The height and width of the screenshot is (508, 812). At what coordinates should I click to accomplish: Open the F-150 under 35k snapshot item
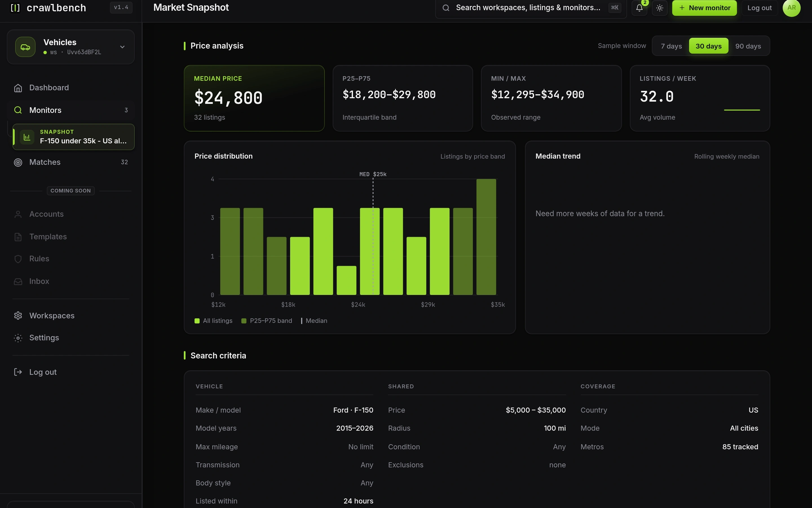[x=74, y=137]
